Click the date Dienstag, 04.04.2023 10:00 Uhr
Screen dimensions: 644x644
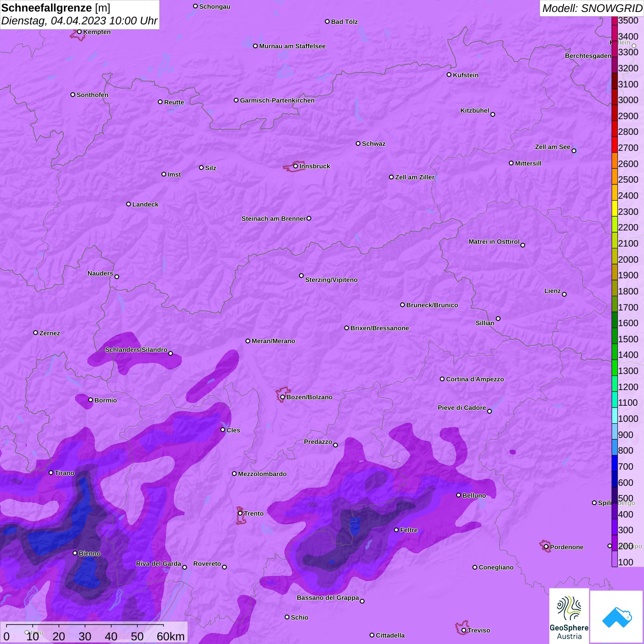[x=79, y=21]
